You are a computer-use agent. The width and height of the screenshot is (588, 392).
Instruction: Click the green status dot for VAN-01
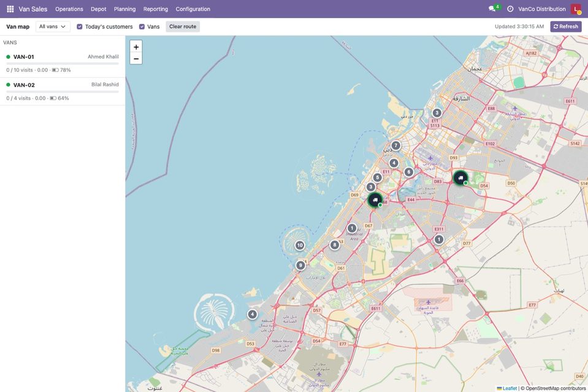pos(8,56)
